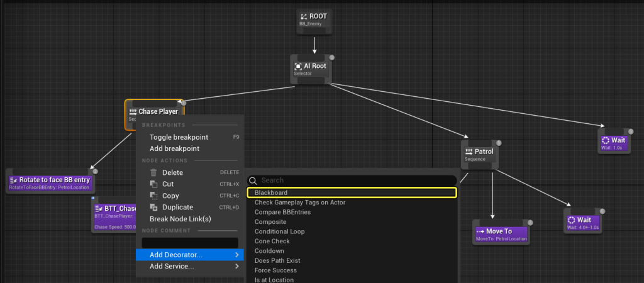Select the Move To task node

(500, 234)
